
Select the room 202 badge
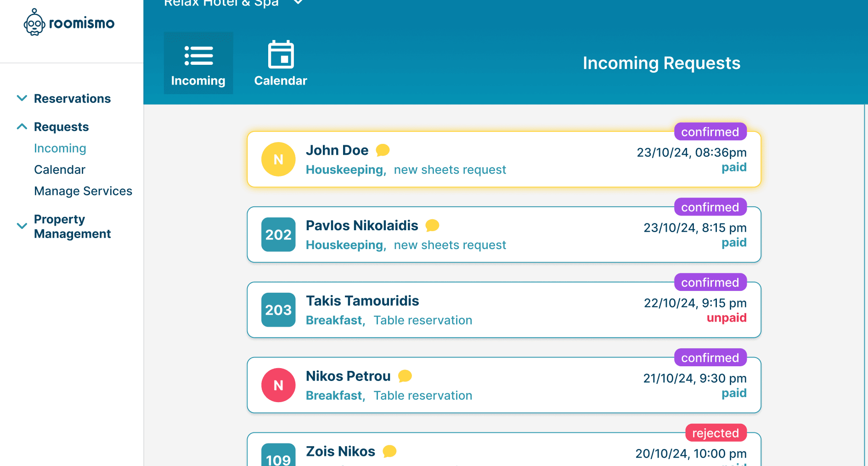click(278, 235)
